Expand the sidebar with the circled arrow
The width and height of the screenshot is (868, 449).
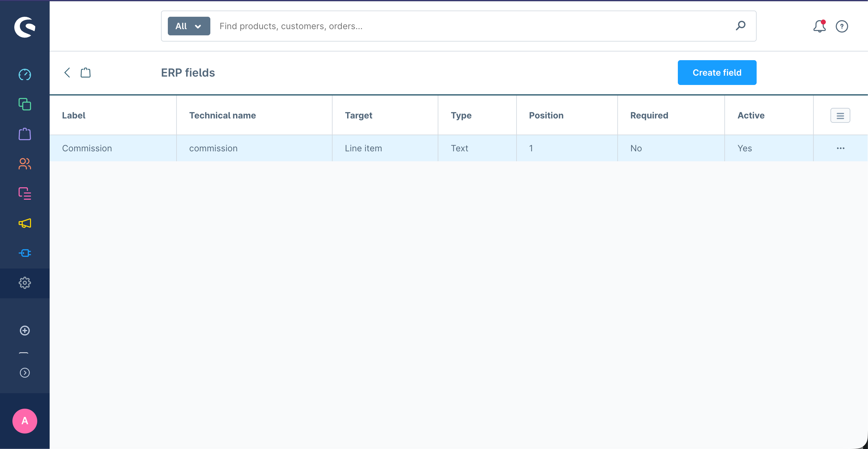click(25, 372)
